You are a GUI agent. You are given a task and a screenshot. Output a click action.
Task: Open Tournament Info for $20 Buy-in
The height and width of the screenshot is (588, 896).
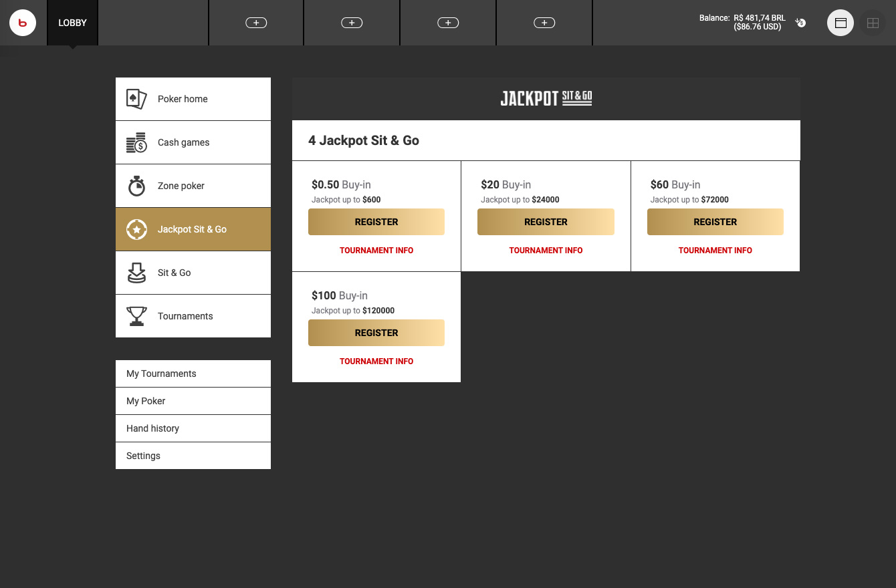click(546, 251)
